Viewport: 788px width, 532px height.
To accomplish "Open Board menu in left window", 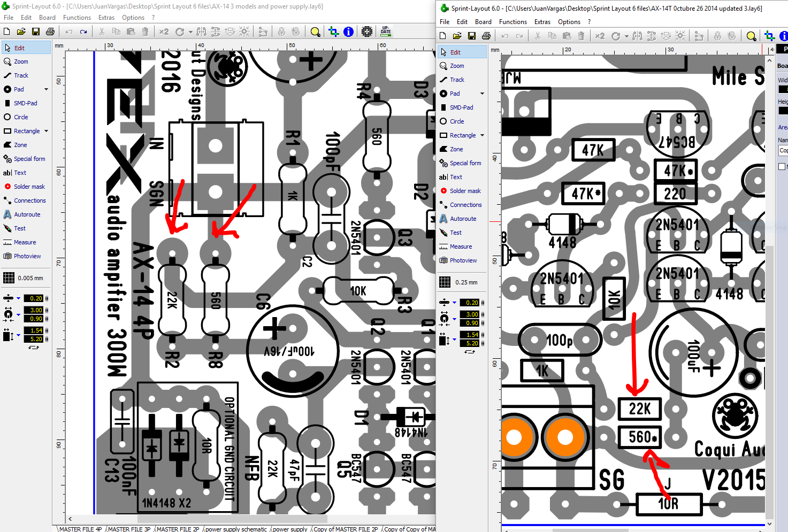I will click(47, 18).
